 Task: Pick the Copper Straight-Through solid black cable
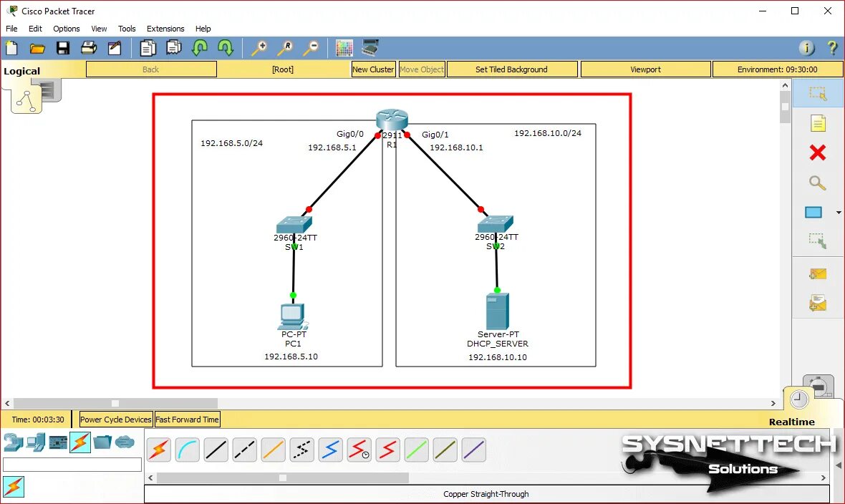(216, 450)
